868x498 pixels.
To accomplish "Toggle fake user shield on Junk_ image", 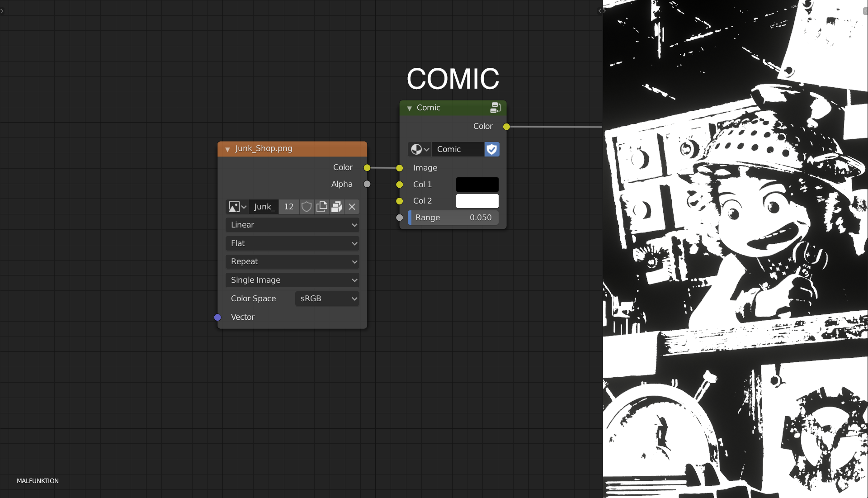I will [x=307, y=207].
